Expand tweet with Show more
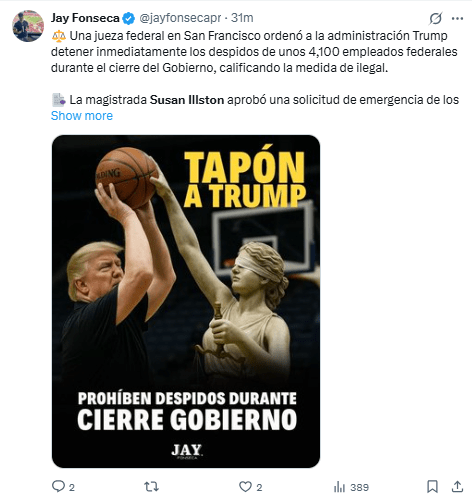This screenshot has width=472, height=498. click(82, 116)
